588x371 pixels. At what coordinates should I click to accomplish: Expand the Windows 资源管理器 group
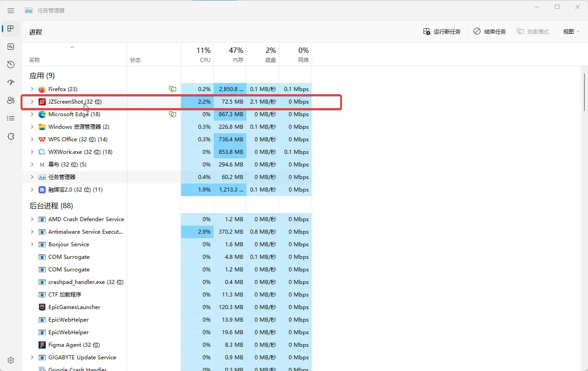click(32, 127)
